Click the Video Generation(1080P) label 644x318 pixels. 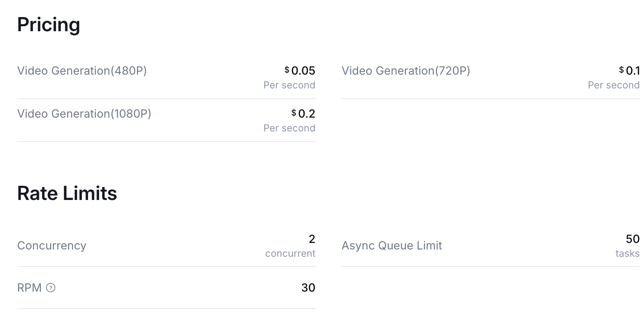click(84, 114)
